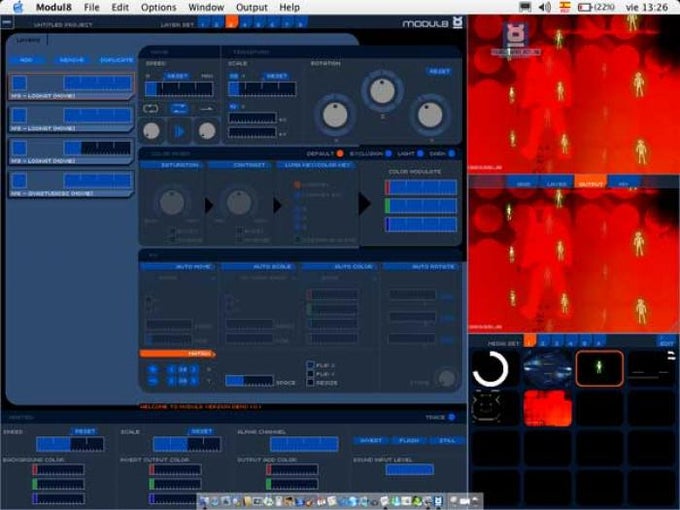The width and height of the screenshot is (680, 510).
Task: Click the Auto Rotate header
Action: point(420,267)
